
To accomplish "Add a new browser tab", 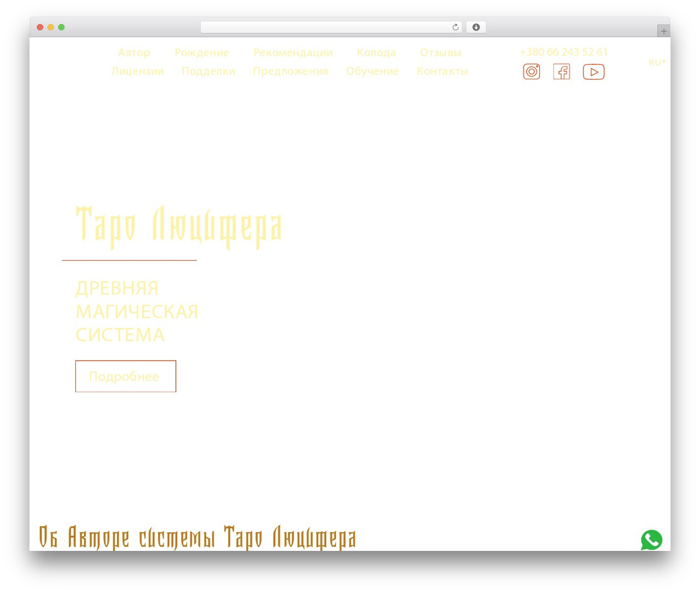I will click(664, 31).
